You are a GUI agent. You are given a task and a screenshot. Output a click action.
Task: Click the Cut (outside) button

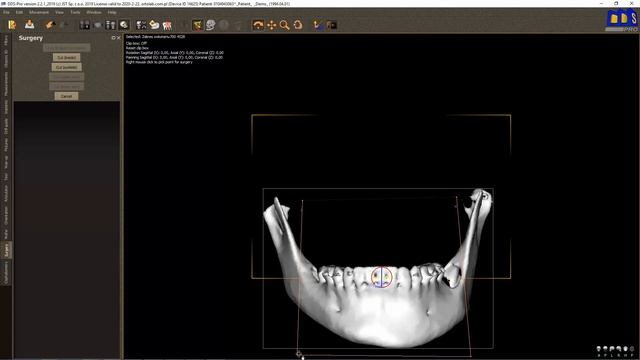[x=67, y=67]
